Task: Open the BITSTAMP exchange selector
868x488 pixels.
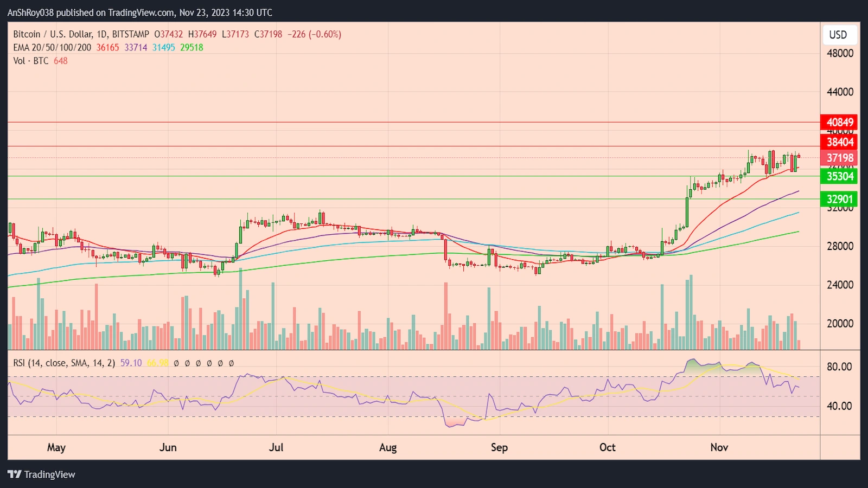Action: (x=131, y=34)
